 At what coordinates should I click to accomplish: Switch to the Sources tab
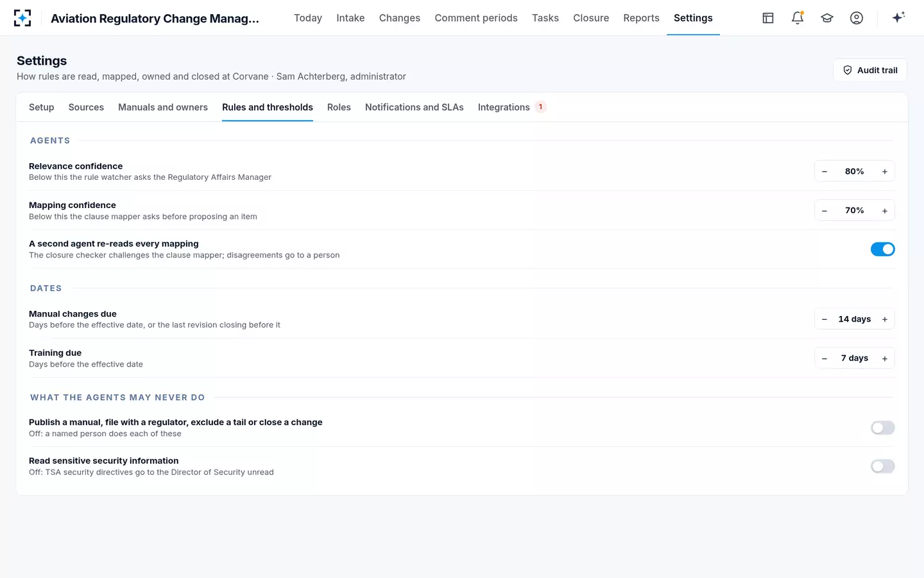click(86, 107)
